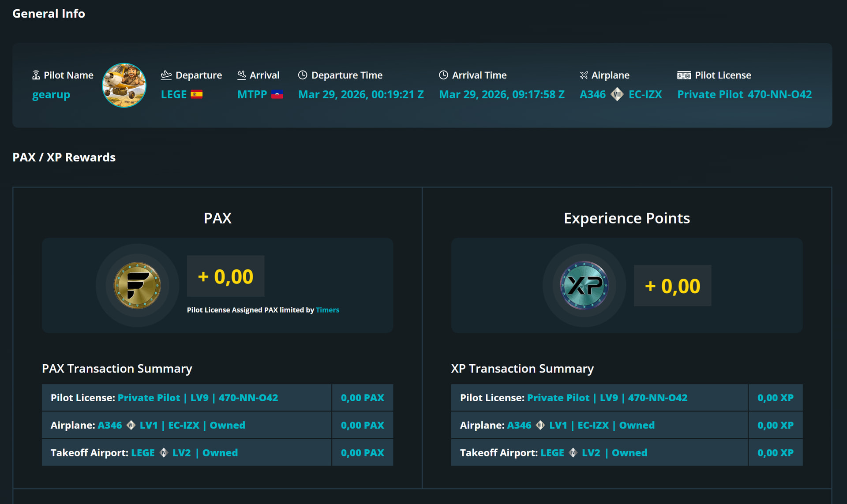Open pilot name gearup link
The height and width of the screenshot is (504, 847).
pyautogui.click(x=51, y=95)
